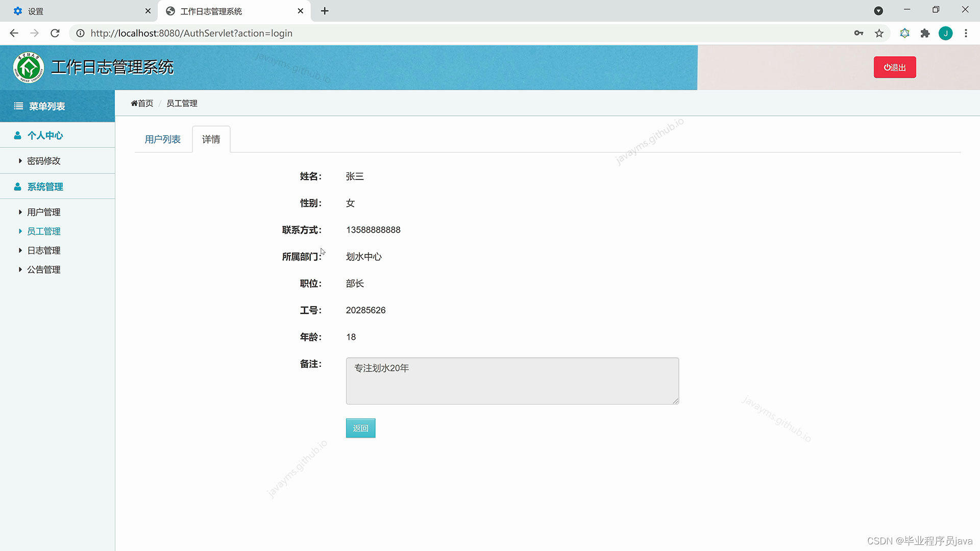The image size is (980, 551).
Task: Click the gender value 女
Action: tap(350, 203)
